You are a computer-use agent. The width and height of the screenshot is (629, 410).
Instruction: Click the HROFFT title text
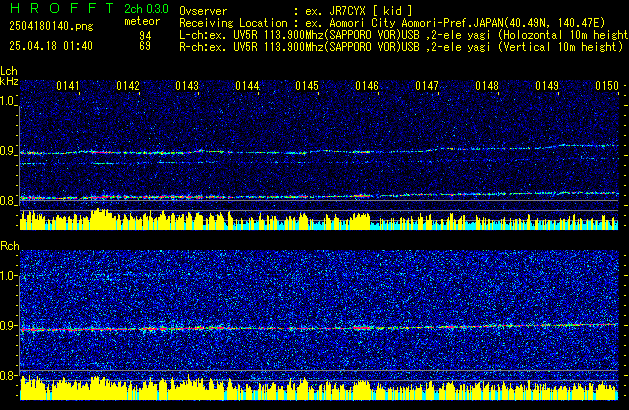click(62, 8)
